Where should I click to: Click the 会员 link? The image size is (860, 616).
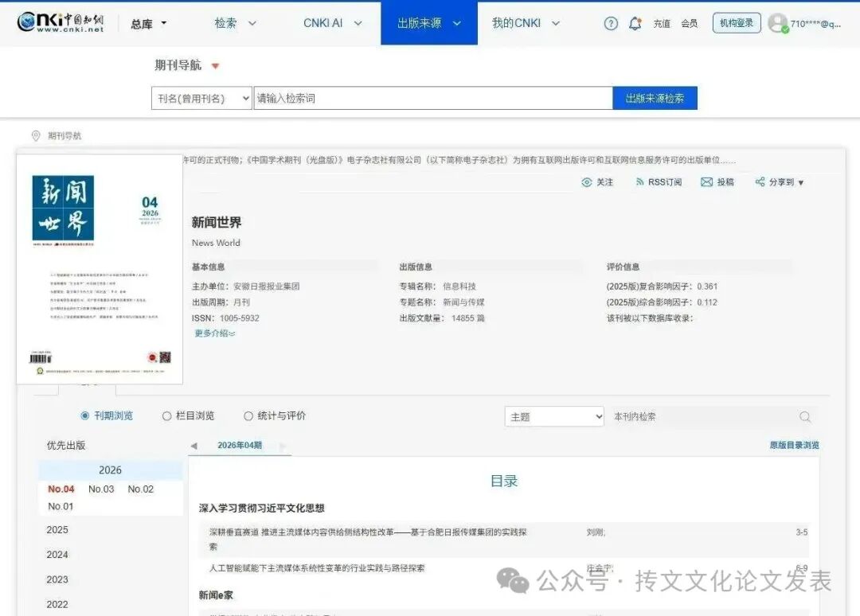[x=689, y=24]
